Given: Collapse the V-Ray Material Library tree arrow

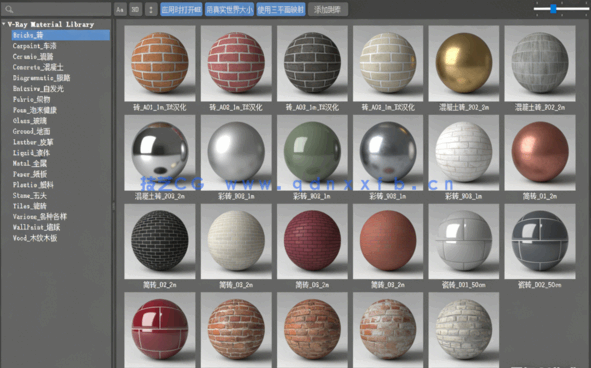Looking at the screenshot, I should [x=4, y=24].
